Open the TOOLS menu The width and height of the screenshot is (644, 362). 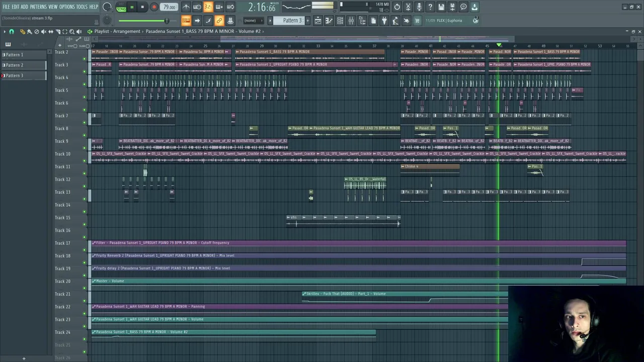tap(82, 7)
